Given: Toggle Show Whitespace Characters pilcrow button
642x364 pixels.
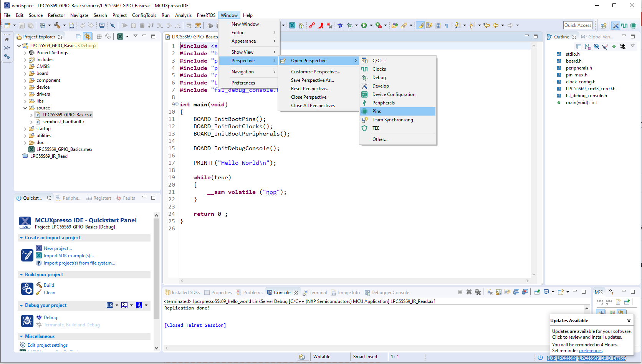Looking at the screenshot, I should click(x=446, y=26).
